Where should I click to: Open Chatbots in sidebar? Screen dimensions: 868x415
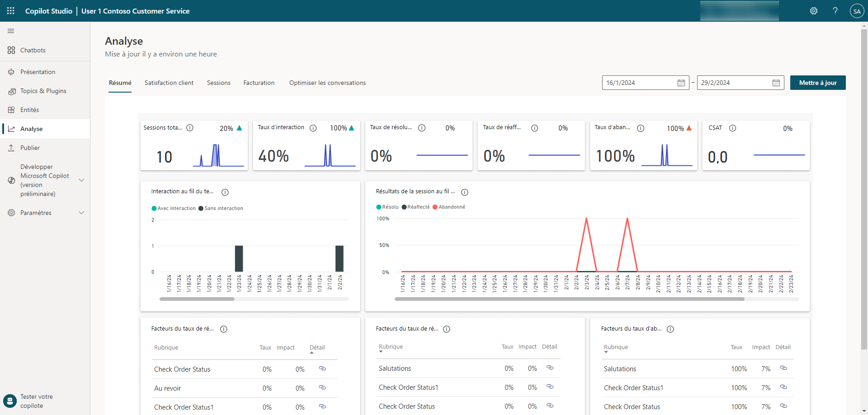pyautogui.click(x=45, y=50)
